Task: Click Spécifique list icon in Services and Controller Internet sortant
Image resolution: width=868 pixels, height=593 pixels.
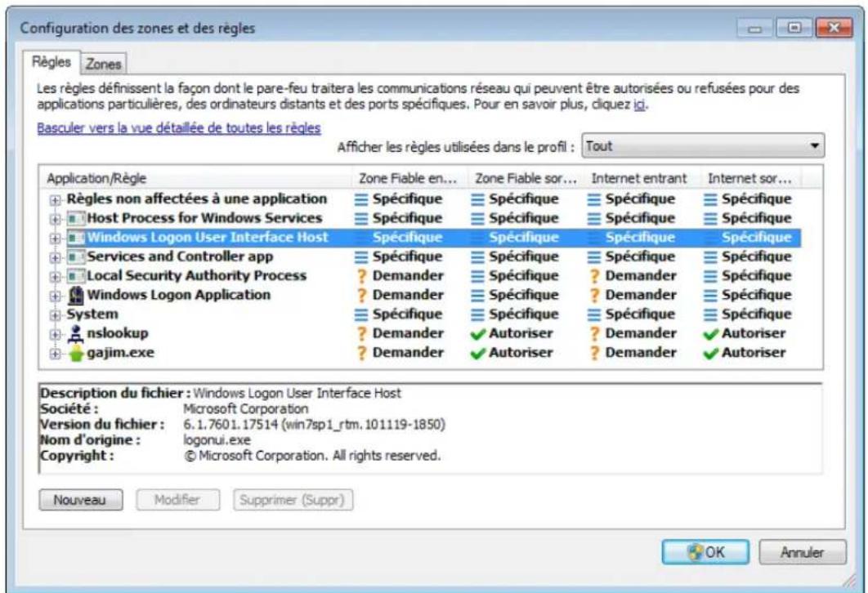Action: point(710,257)
